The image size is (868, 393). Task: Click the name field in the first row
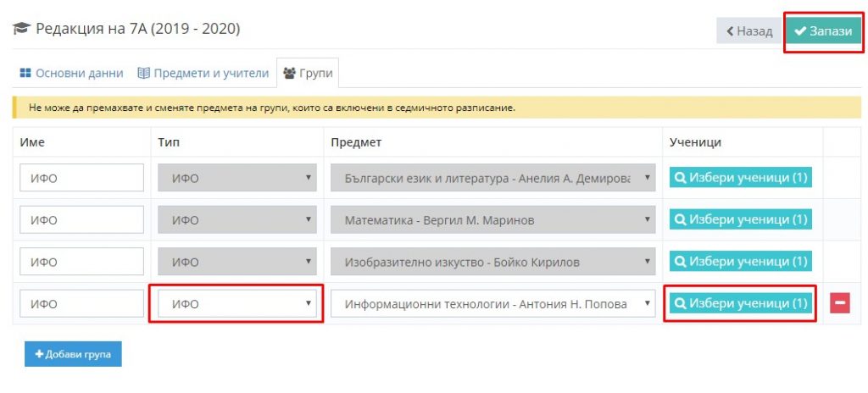click(x=81, y=179)
